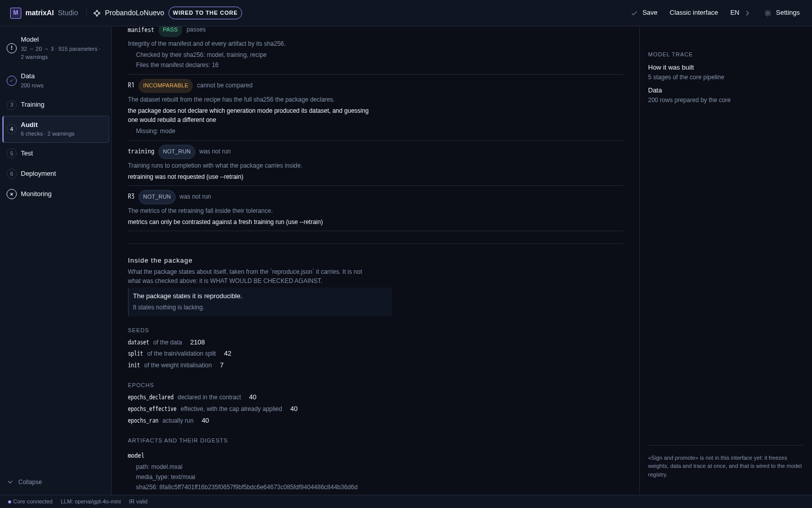This screenshot has width=812, height=508.
Task: Click the Training step number icon
Action: point(12,105)
